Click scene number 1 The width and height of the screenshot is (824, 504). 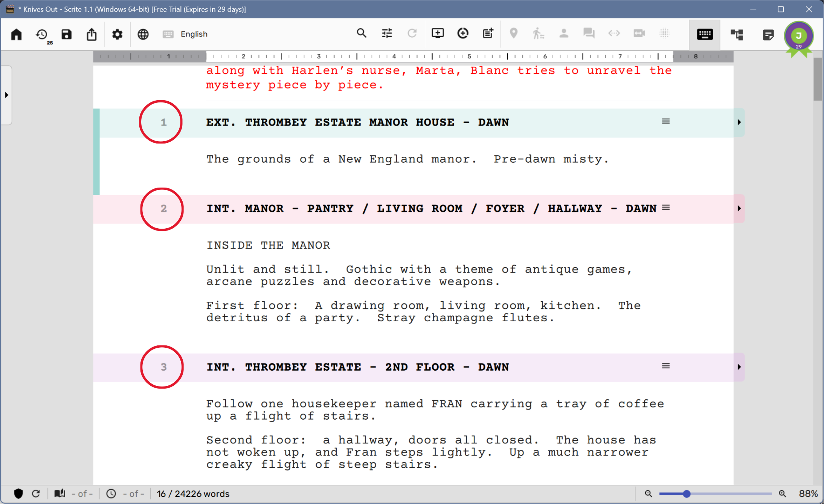163,122
